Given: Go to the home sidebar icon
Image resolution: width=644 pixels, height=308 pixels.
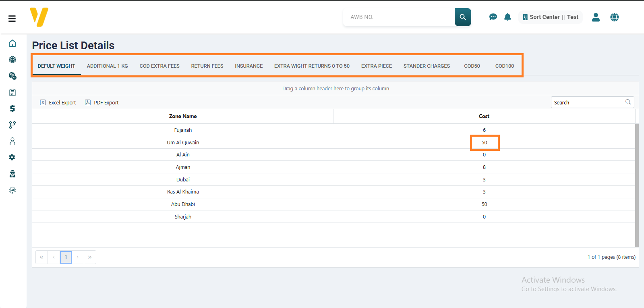Looking at the screenshot, I should 12,43.
